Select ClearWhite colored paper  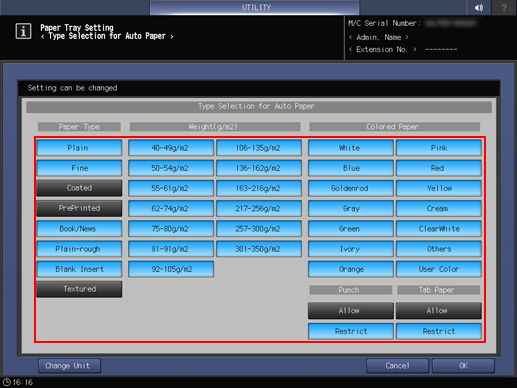[x=439, y=229]
